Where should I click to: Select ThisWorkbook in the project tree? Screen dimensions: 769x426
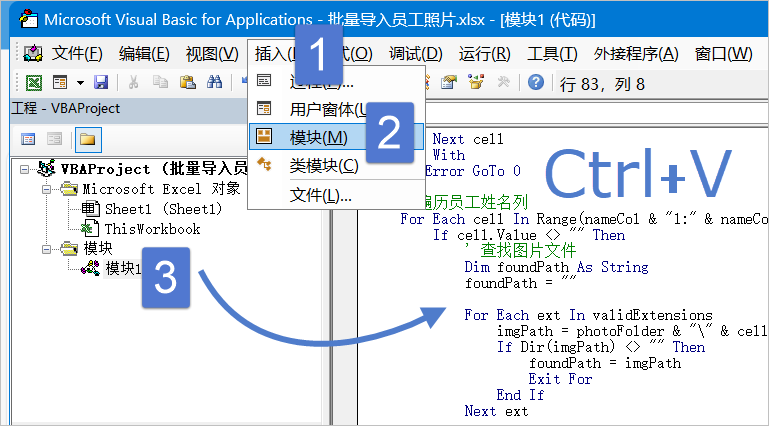tap(152, 229)
